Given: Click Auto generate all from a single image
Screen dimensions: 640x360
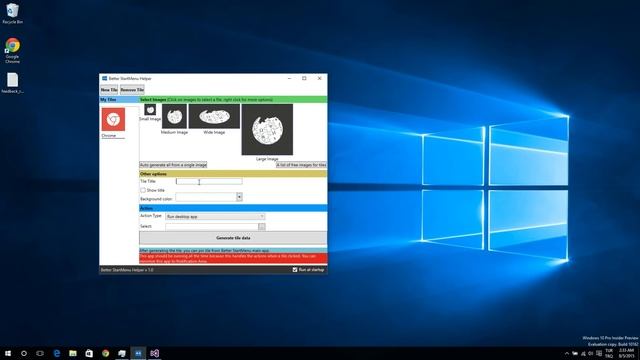Looking at the screenshot, I should (173, 165).
